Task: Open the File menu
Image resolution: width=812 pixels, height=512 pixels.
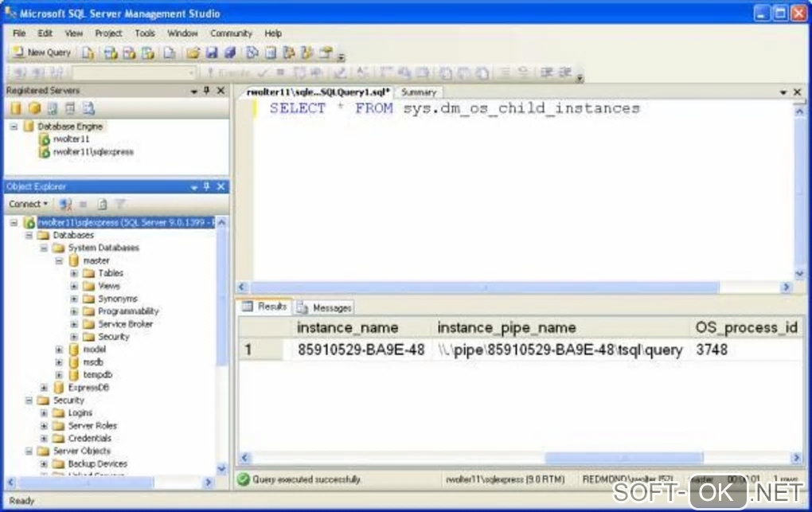Action: click(x=19, y=33)
